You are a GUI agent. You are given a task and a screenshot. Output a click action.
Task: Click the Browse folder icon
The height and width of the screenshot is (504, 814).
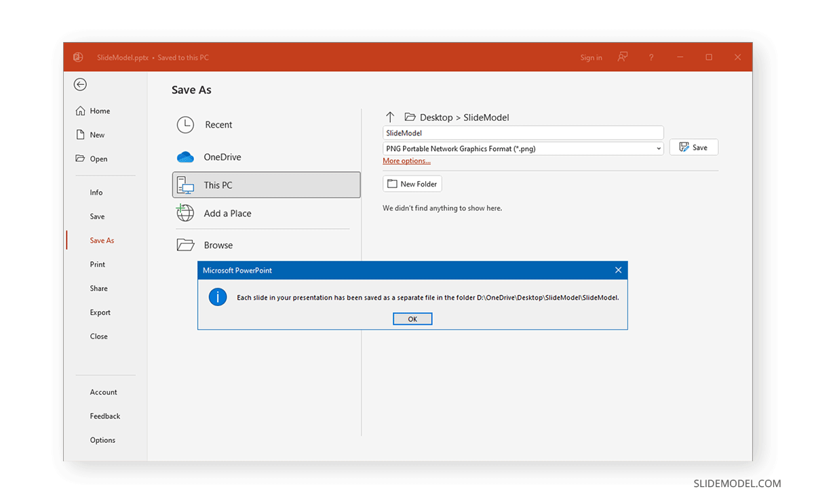185,245
